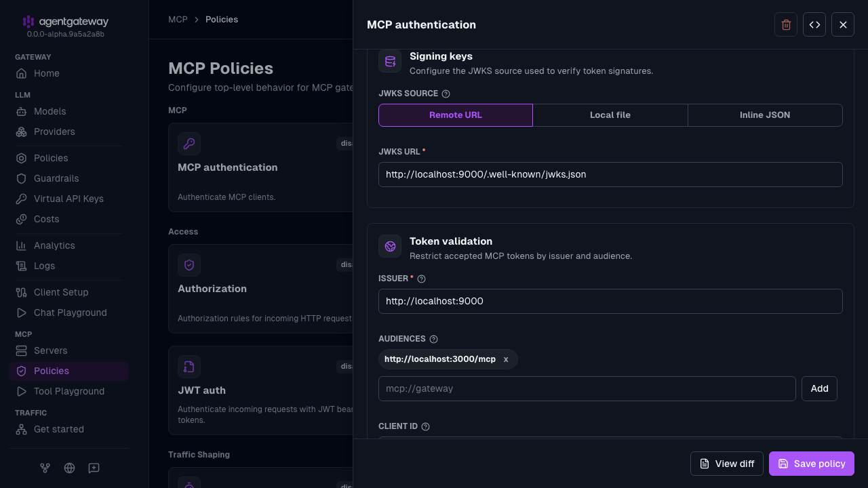Click the JWKS URL input field
Screen dimensions: 868x488
coord(610,174)
